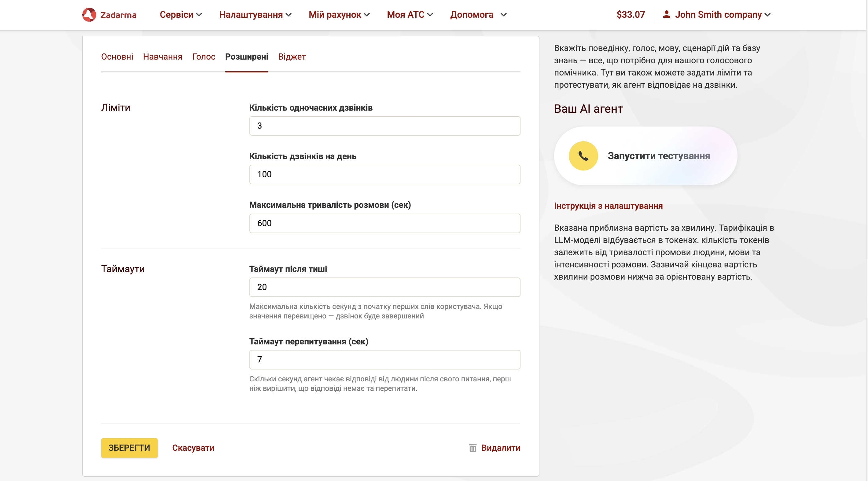
Task: Switch to the Віджет tab
Action: [x=292, y=57]
